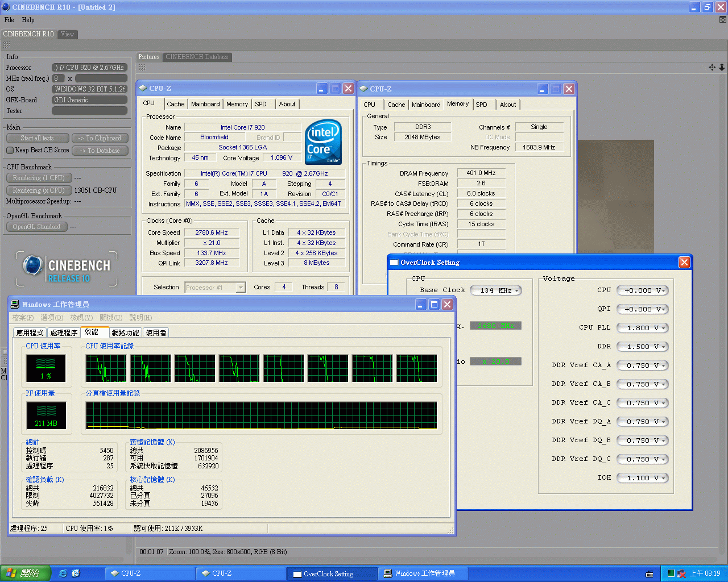This screenshot has height=582, width=728.
Task: Click the move view icon in Cinebench viewport
Action: click(x=712, y=67)
